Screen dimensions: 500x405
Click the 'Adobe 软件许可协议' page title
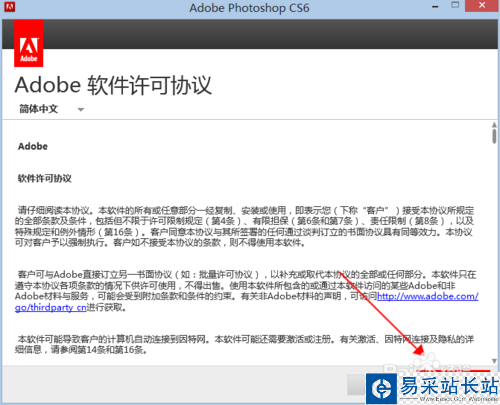[x=113, y=85]
